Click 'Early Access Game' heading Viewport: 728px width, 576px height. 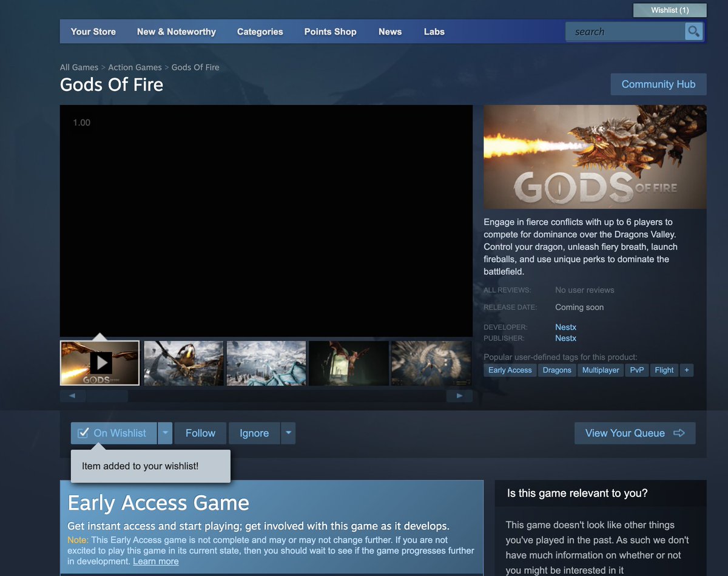click(x=158, y=503)
